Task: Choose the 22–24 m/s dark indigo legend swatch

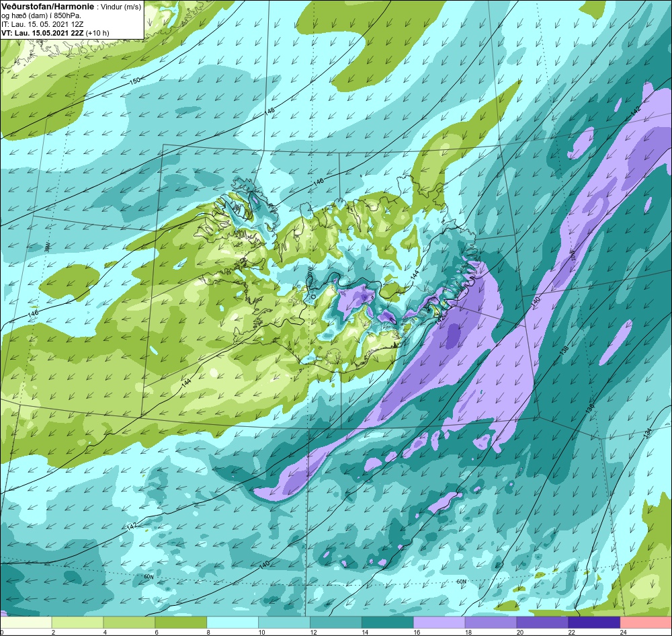Action: point(594,623)
